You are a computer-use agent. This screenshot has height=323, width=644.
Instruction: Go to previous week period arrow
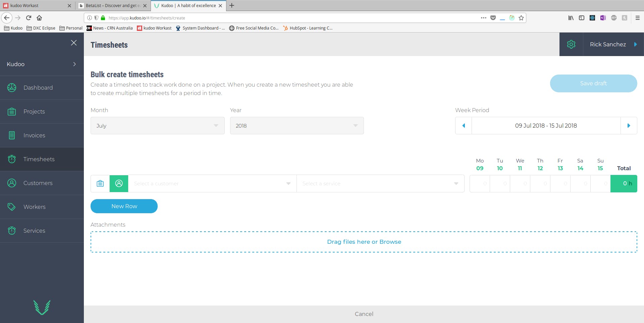[464, 126]
